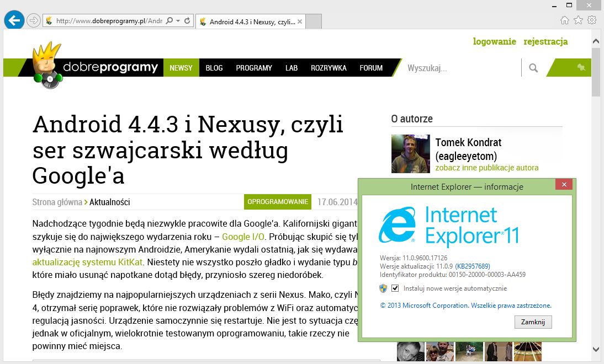Open the rejestracja link
Viewport: 604px width, 364px height.
coord(545,41)
